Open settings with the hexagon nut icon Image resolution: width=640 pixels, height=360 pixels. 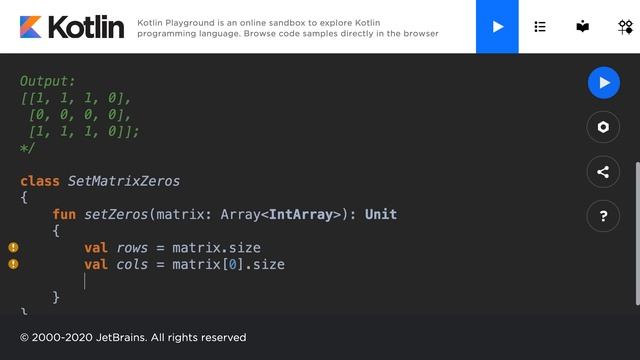pos(603,127)
